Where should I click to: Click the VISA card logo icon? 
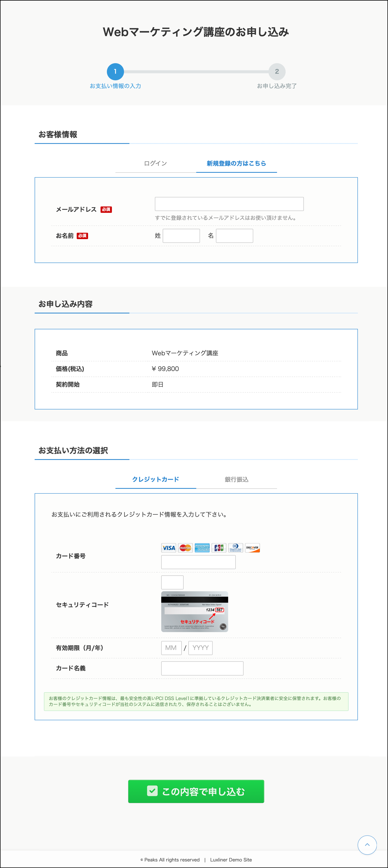click(168, 547)
